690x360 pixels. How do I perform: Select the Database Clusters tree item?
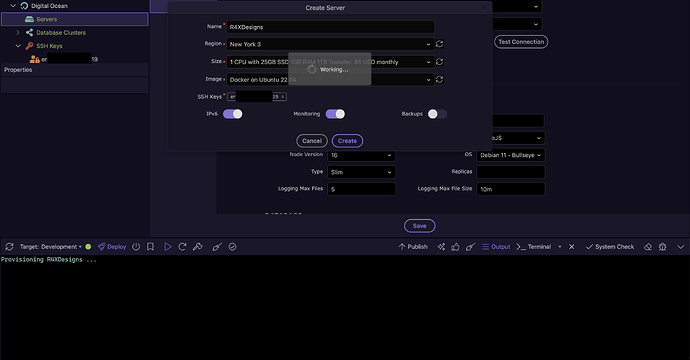coord(61,33)
